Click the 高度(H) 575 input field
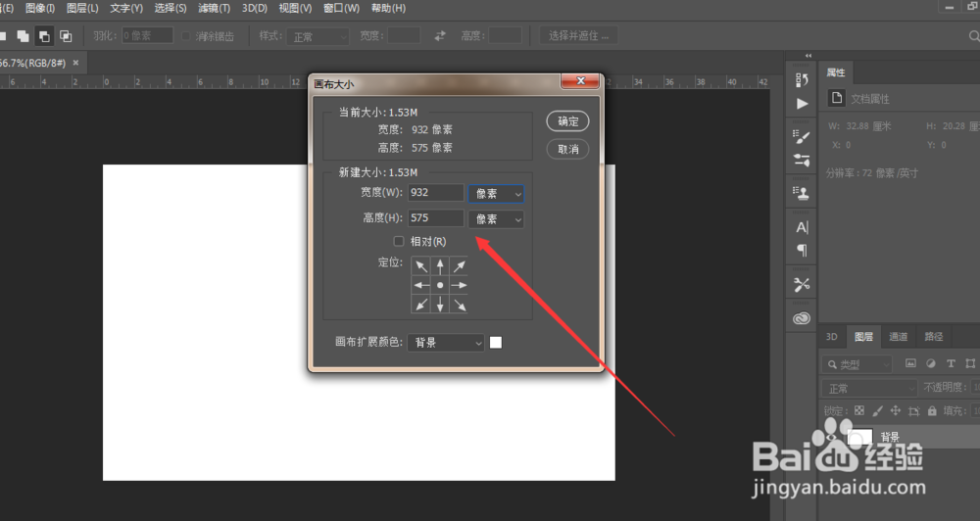980x521 pixels. coord(436,218)
